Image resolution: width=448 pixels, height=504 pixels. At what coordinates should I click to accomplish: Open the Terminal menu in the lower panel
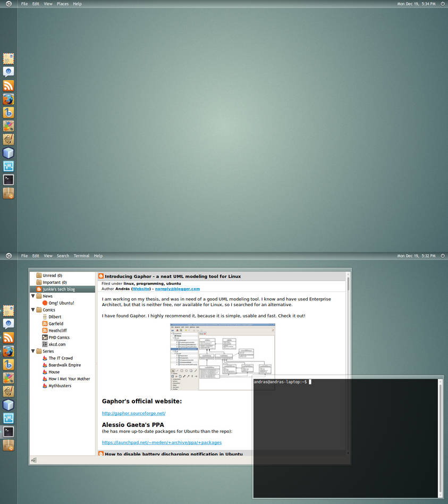pos(81,256)
